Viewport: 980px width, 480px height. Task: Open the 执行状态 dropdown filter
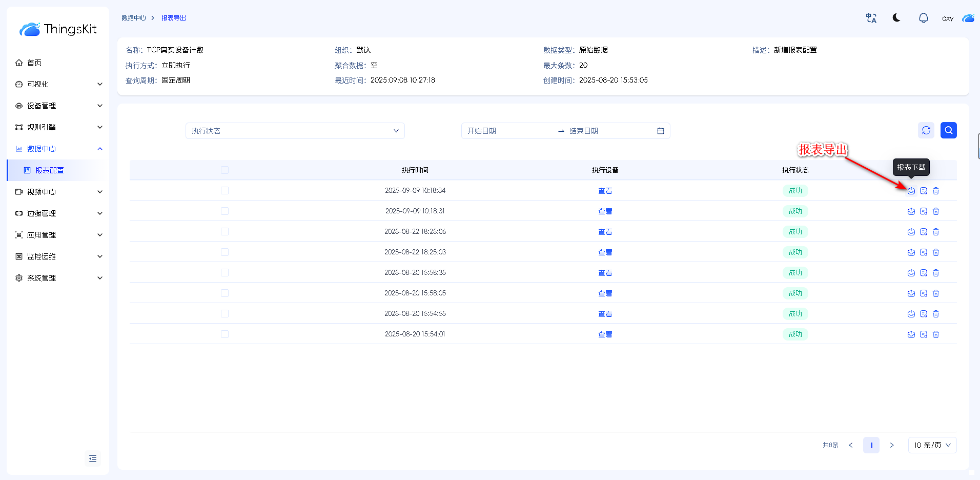(x=295, y=131)
